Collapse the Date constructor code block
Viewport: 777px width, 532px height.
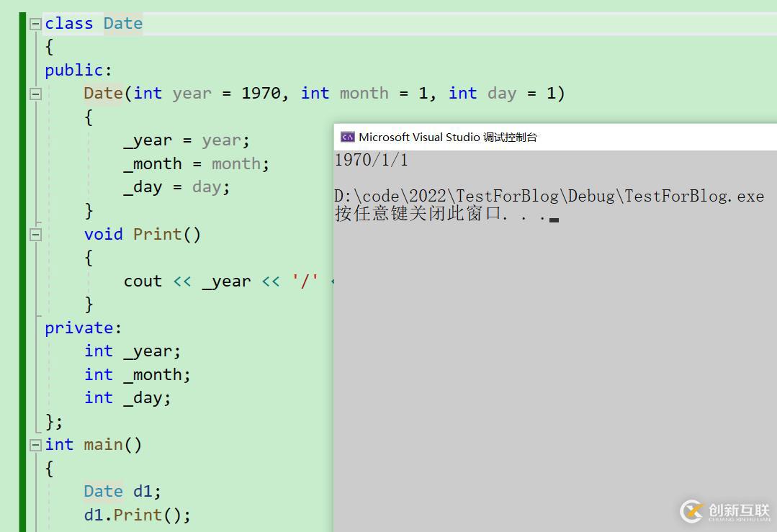(x=35, y=94)
